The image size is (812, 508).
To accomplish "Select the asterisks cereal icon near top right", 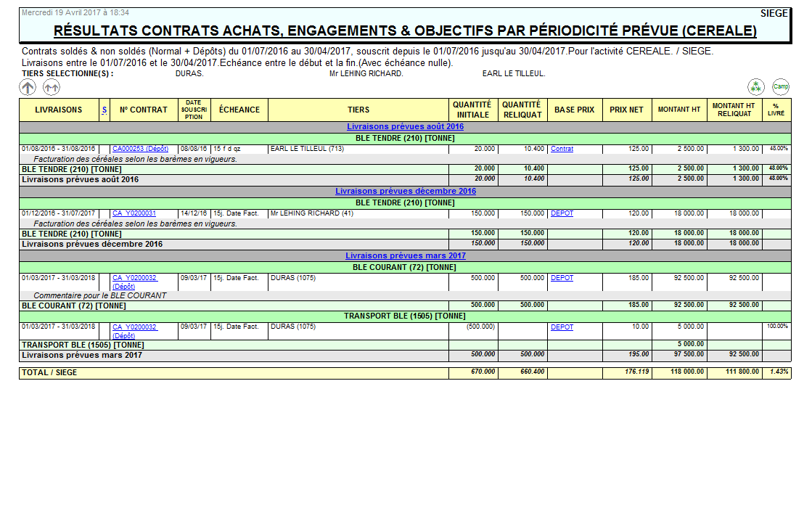I will [x=757, y=86].
